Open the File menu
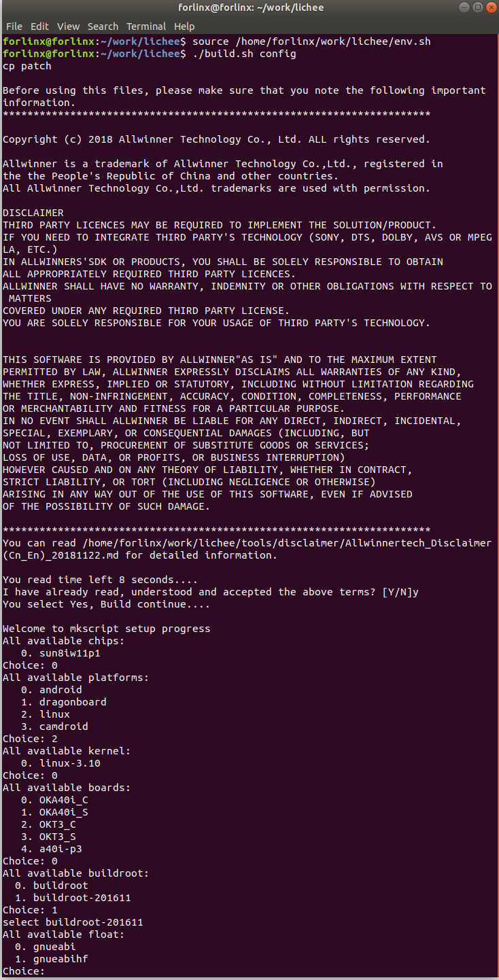The height and width of the screenshot is (980, 499). coord(14,26)
